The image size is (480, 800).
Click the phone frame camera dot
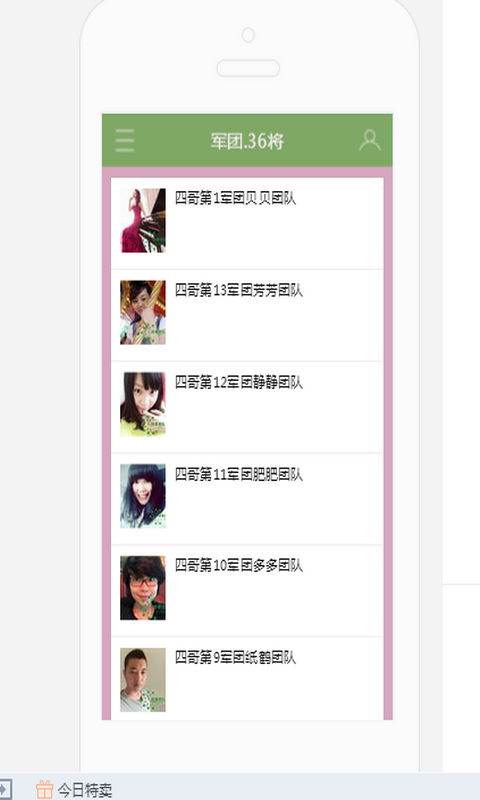point(248,35)
